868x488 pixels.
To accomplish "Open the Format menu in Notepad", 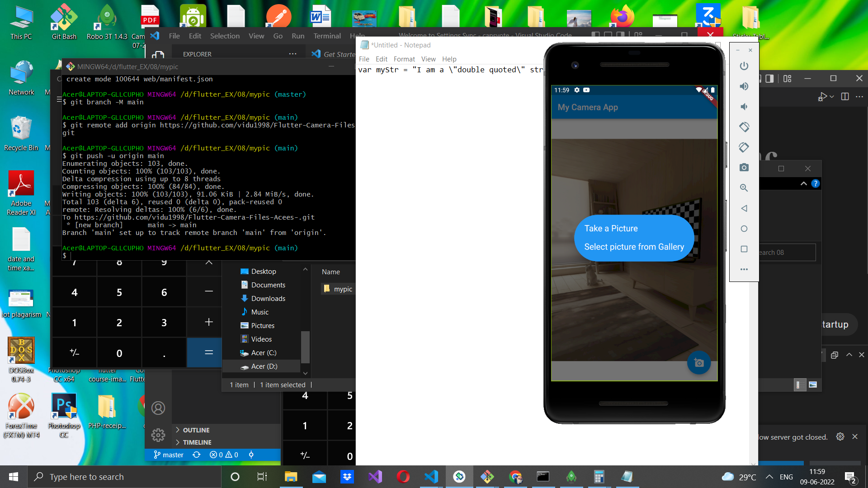I will [x=404, y=59].
